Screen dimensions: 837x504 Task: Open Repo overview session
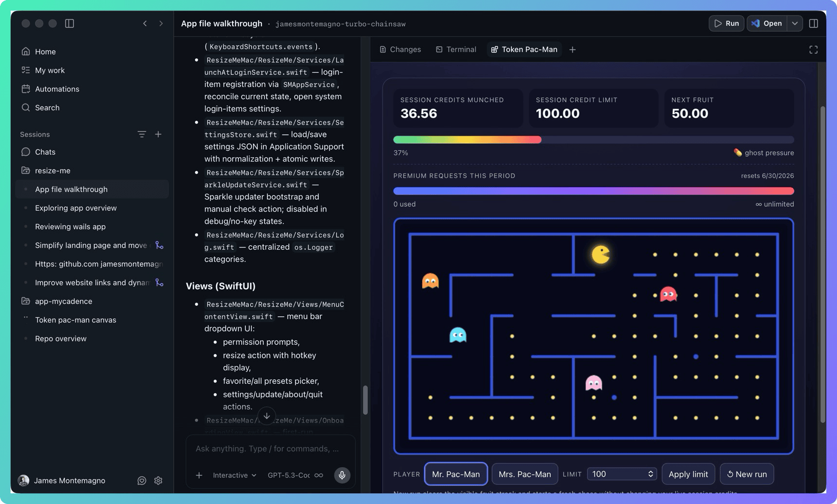tap(61, 339)
